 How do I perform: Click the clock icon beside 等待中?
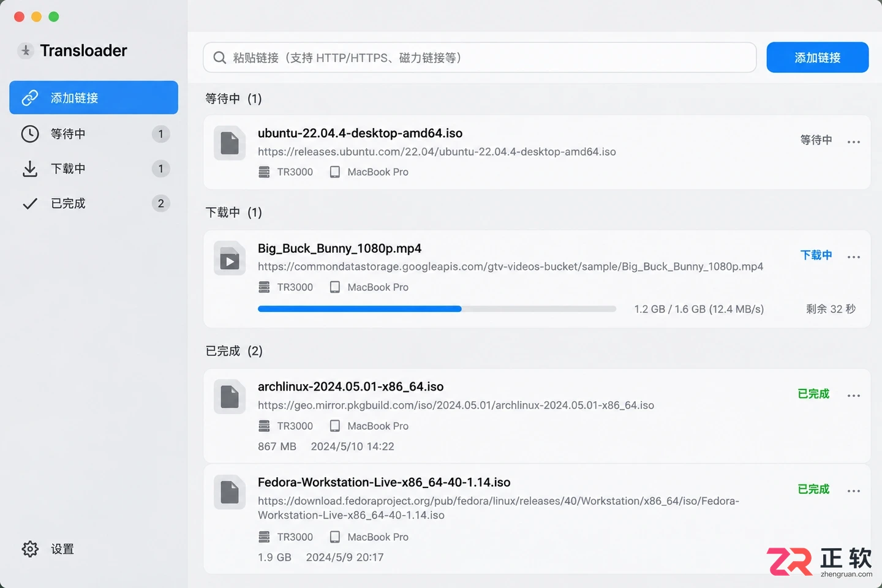(30, 134)
